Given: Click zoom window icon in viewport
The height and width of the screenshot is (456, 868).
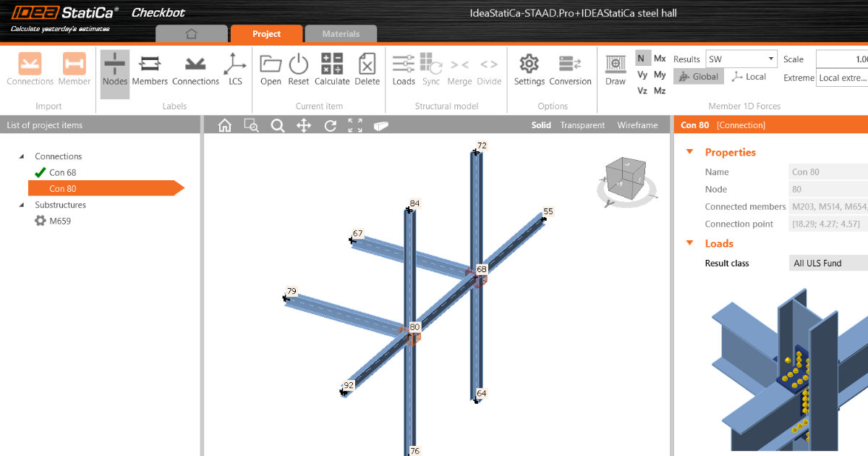Looking at the screenshot, I should coord(251,126).
